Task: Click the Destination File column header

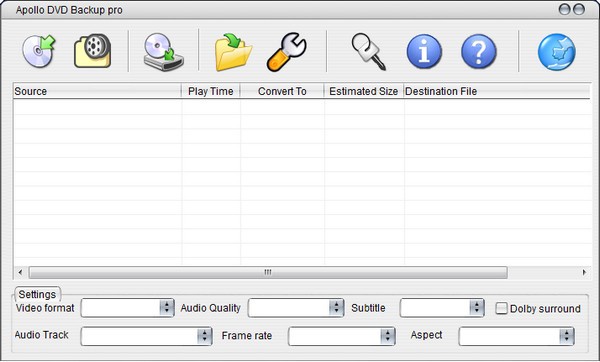Action: click(x=497, y=91)
